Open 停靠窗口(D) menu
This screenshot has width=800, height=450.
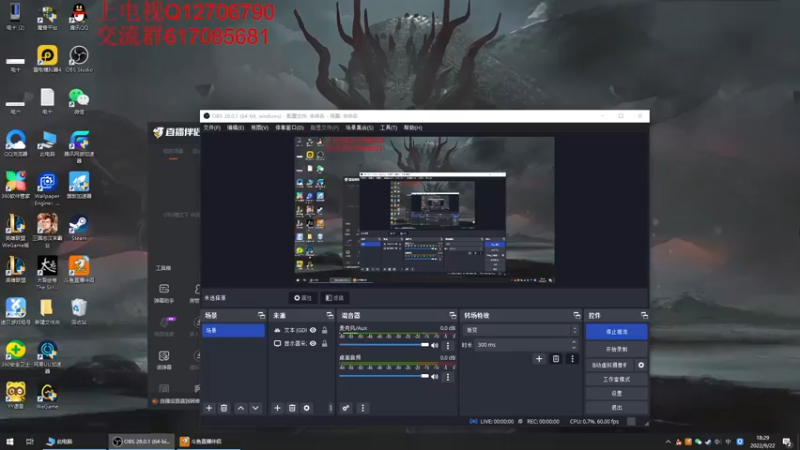coord(289,128)
